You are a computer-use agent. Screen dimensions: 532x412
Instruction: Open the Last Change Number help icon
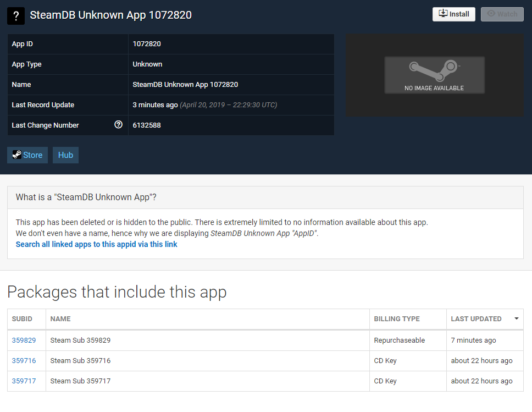point(118,125)
